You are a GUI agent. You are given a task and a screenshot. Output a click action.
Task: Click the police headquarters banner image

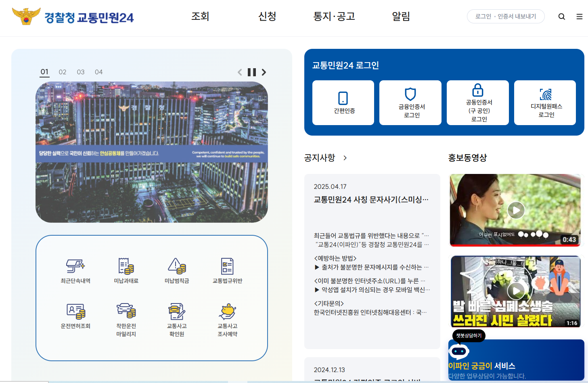152,152
